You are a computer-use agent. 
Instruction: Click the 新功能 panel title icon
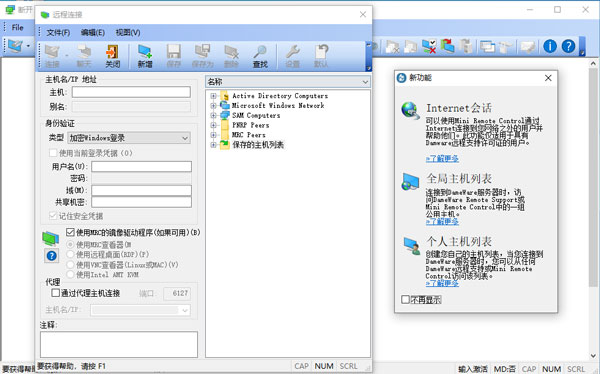pos(401,78)
